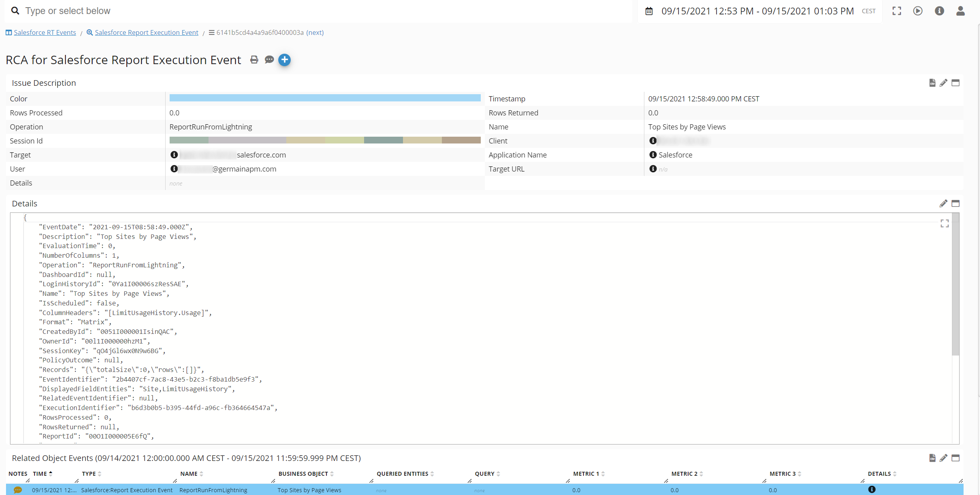Print the RCA report

pyautogui.click(x=254, y=59)
